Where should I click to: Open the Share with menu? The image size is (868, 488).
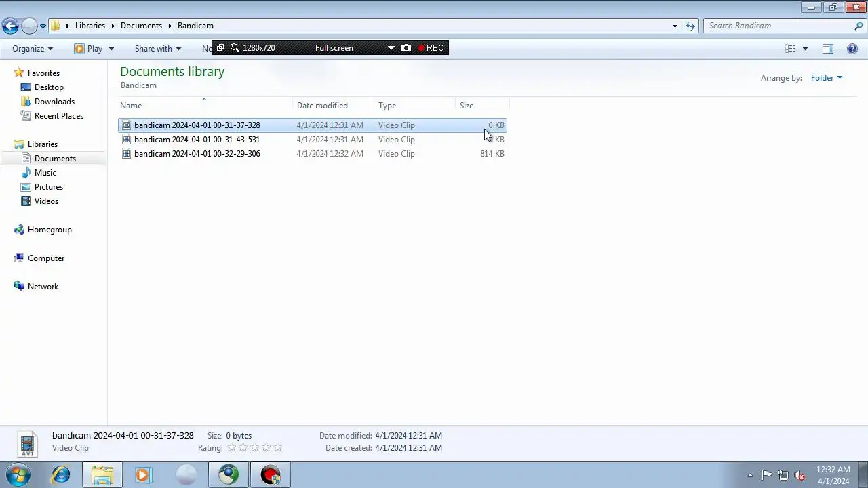click(157, 49)
